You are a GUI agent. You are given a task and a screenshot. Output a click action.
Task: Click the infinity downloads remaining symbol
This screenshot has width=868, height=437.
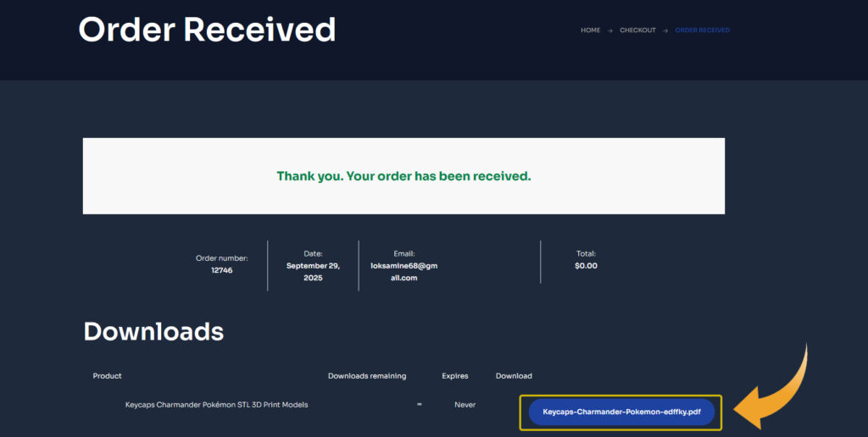click(419, 405)
